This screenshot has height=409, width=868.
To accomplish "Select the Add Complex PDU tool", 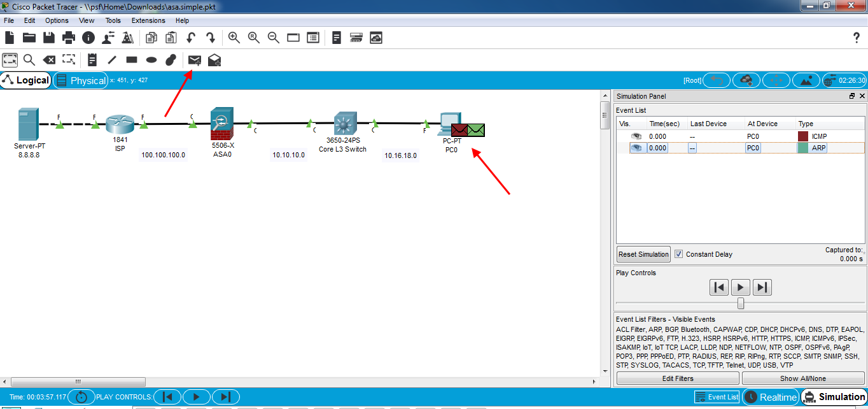I will coord(214,59).
